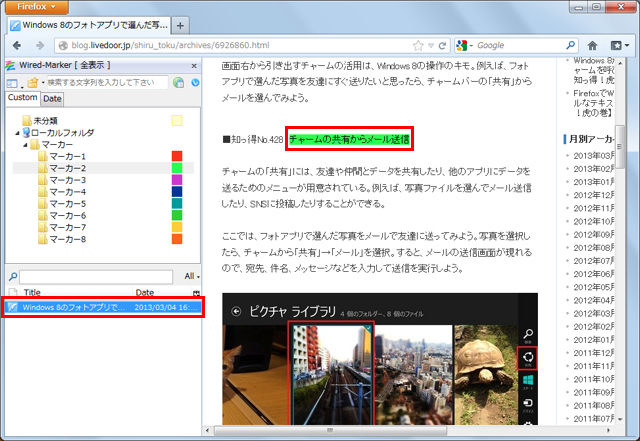
Task: Open the Google search engine selector
Action: tap(464, 45)
